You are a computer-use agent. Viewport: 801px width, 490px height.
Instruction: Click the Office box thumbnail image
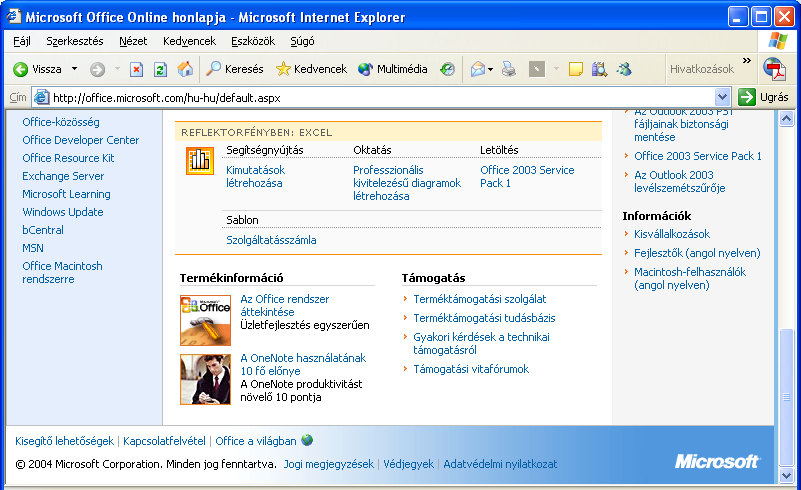[205, 320]
